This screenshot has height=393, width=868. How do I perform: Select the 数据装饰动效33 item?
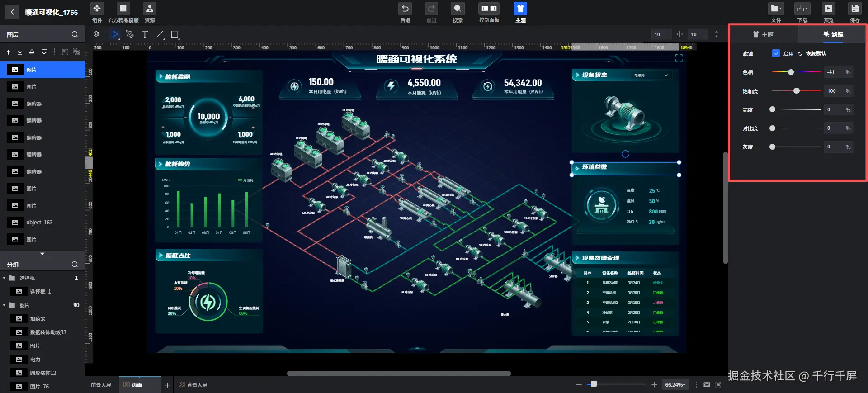42,332
